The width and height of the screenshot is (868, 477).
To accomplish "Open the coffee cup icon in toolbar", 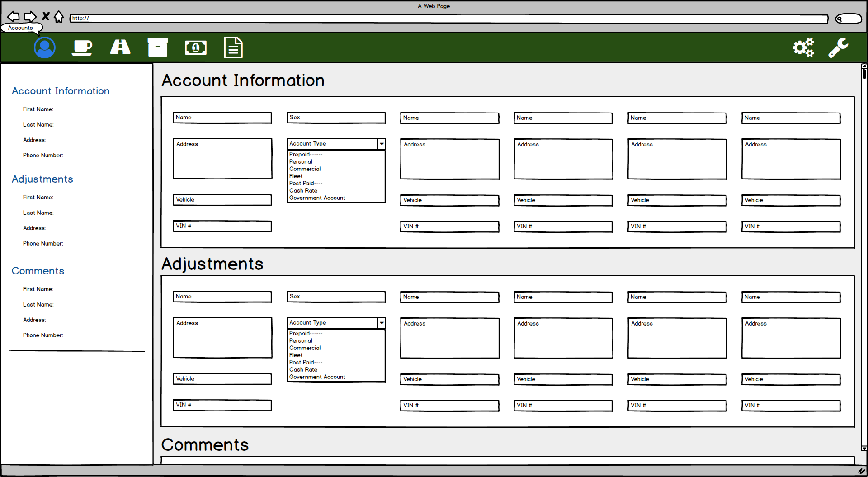I will (82, 47).
